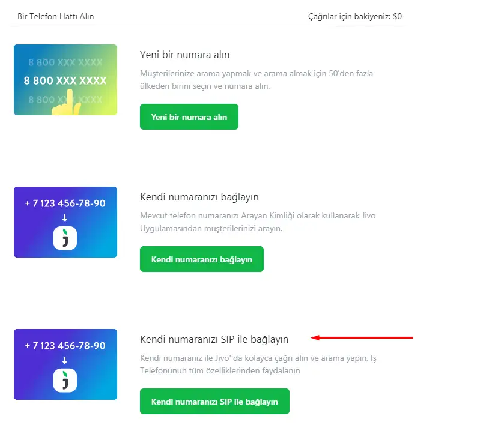Click the "Çağrılar için bakiyeniz: $0" balance text
Image resolution: width=504 pixels, height=446 pixels.
(354, 16)
